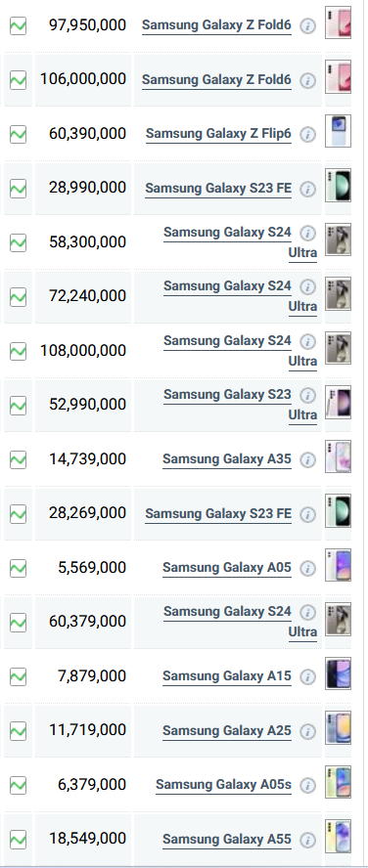Click Galaxy S23 Ultra phone thumbnail

(338, 403)
